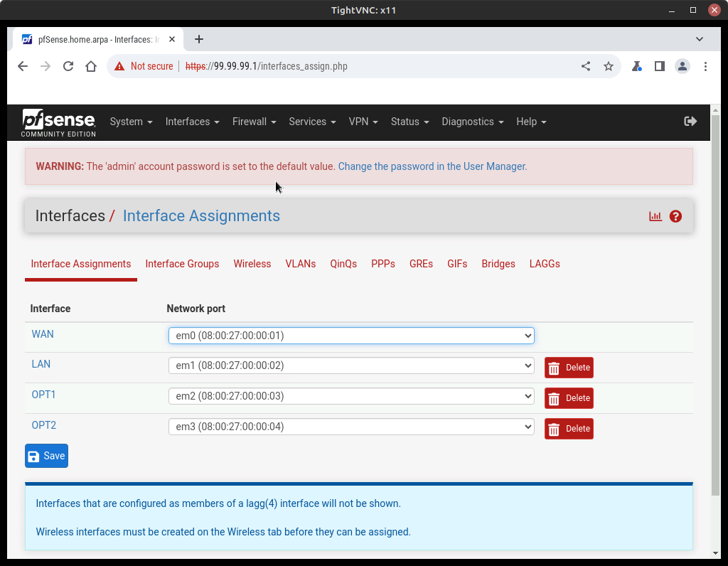Click the Interface Assignments breadcrumb link

coord(201,216)
